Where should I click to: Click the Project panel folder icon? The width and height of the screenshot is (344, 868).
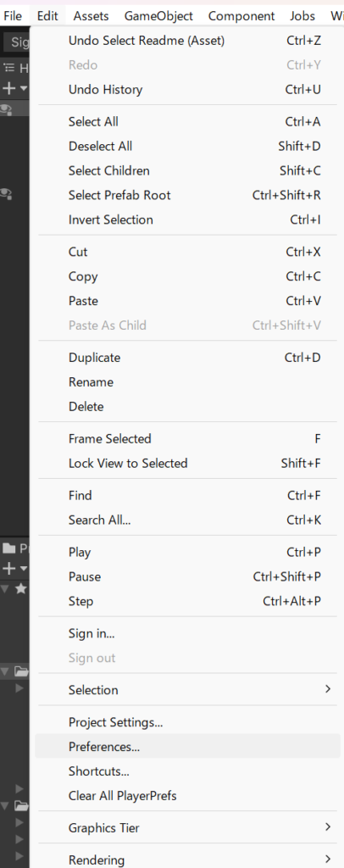coord(8,548)
